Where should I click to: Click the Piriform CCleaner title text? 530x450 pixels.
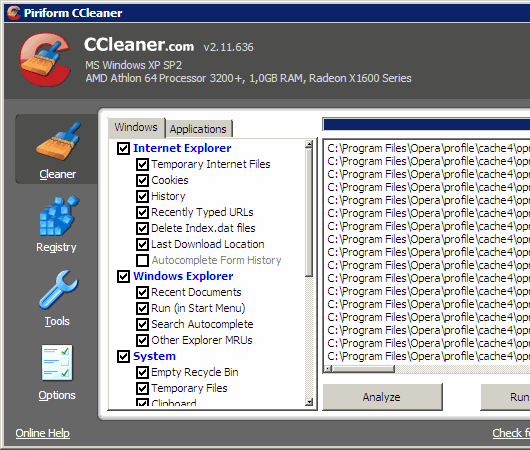click(73, 13)
